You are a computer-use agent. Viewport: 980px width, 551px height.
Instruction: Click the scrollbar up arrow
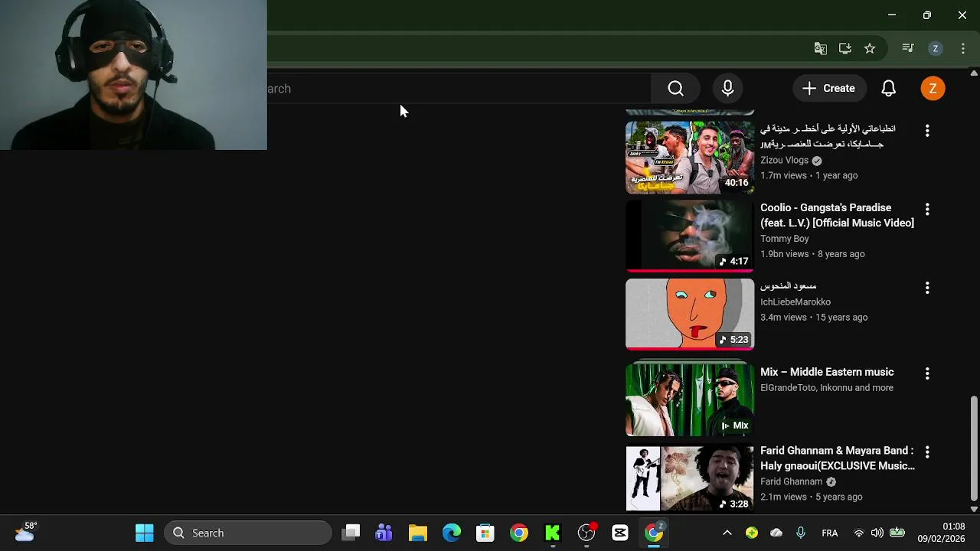[x=974, y=73]
